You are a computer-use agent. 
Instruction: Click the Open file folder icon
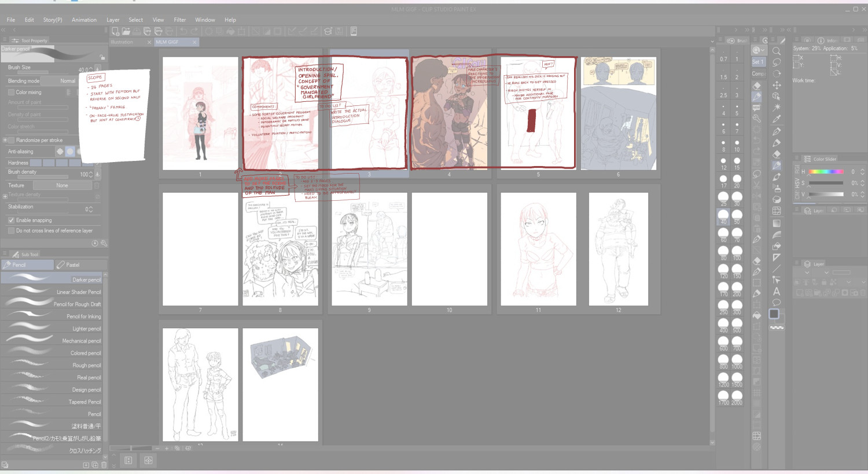[x=126, y=31]
